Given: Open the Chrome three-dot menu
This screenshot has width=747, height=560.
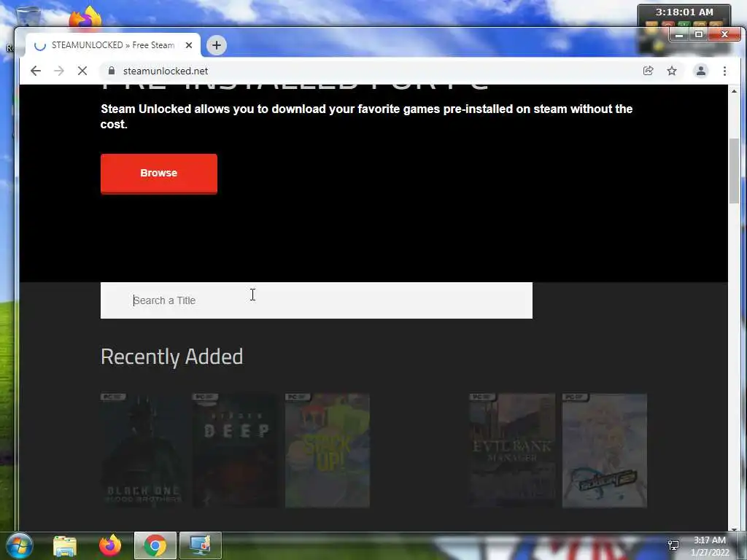Looking at the screenshot, I should 724,71.
